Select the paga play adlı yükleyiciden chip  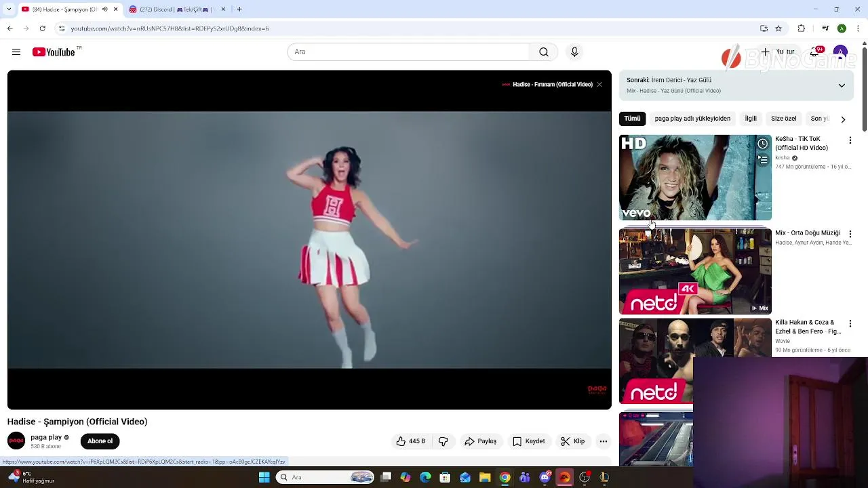pyautogui.click(x=692, y=119)
